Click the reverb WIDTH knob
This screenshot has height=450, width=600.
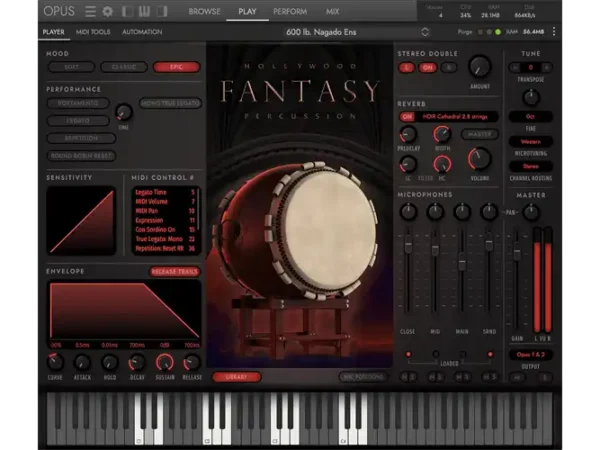(442, 134)
